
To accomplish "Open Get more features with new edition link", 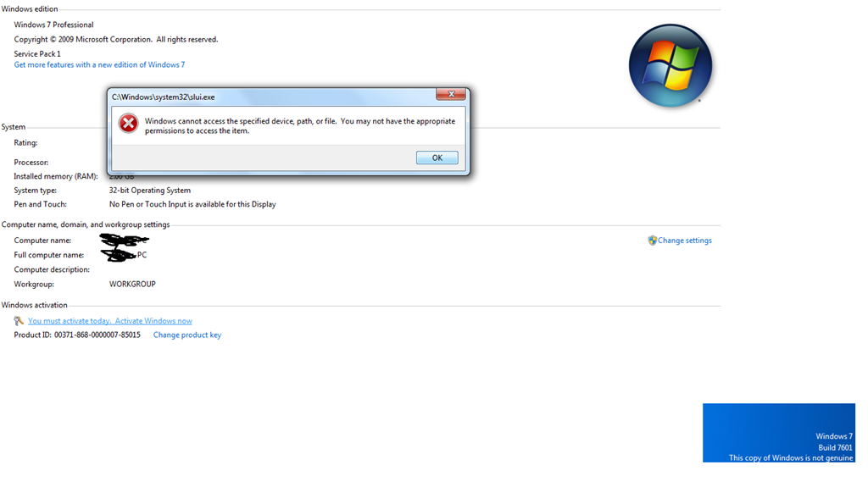I will point(99,64).
